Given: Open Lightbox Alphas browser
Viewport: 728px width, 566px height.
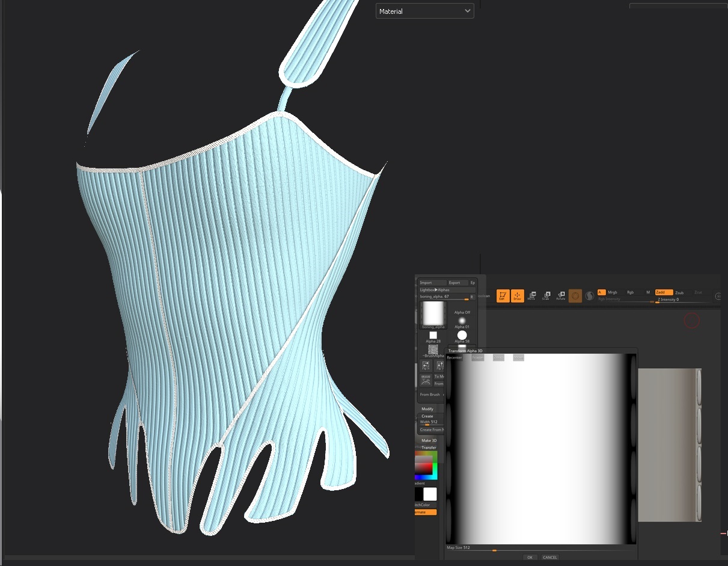Looking at the screenshot, I should (x=435, y=290).
